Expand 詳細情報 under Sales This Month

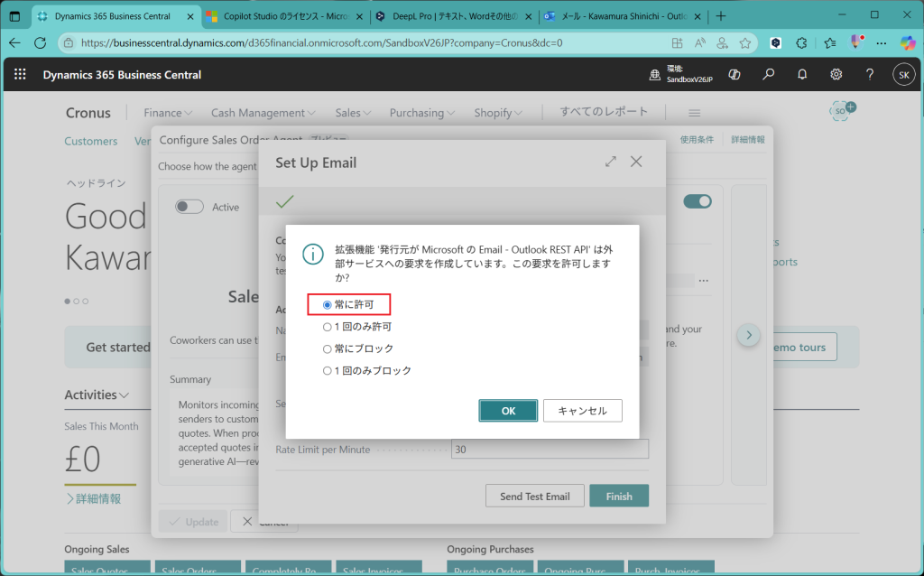(94, 498)
